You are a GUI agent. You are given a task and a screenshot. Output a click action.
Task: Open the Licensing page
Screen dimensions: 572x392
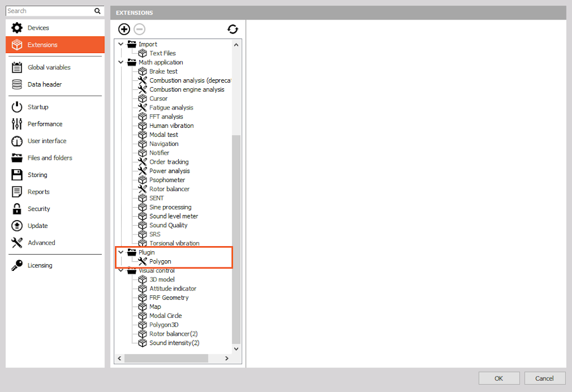[55, 265]
